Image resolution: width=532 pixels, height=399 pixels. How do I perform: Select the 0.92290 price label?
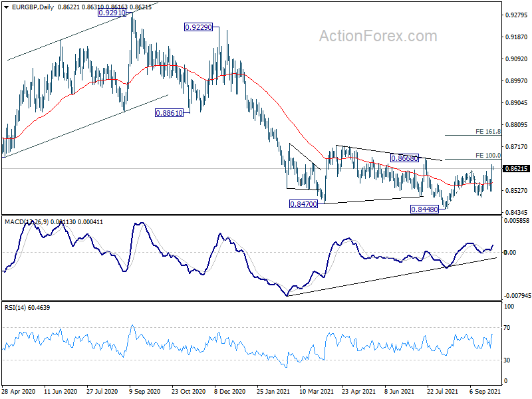198,27
